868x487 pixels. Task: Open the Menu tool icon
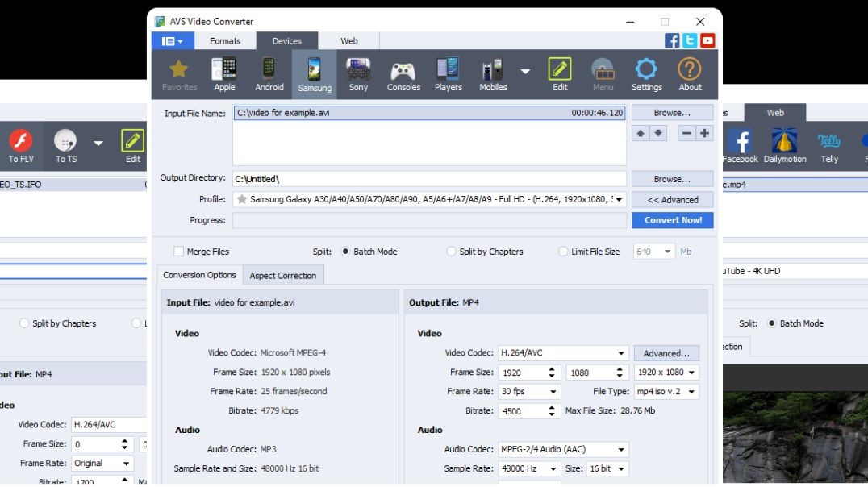[x=603, y=75]
